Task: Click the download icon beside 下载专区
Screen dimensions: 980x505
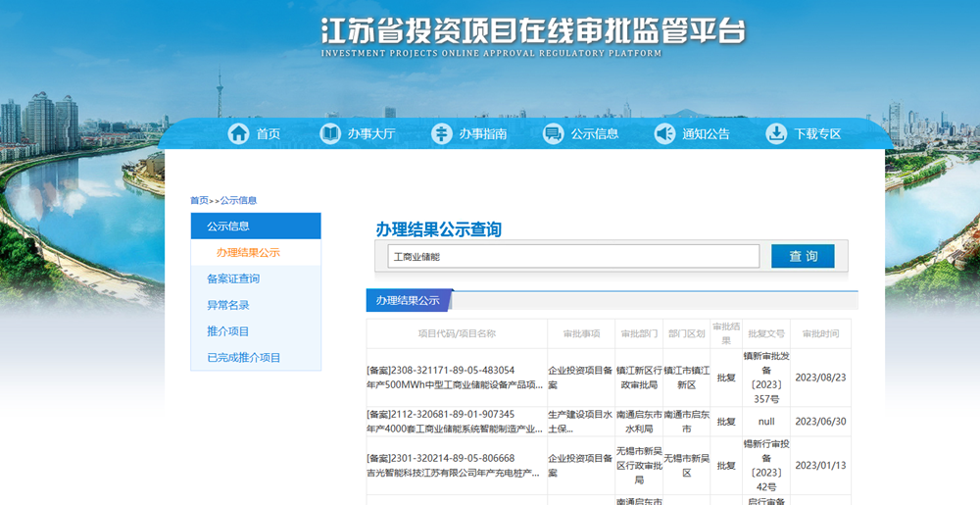Action: [x=776, y=134]
